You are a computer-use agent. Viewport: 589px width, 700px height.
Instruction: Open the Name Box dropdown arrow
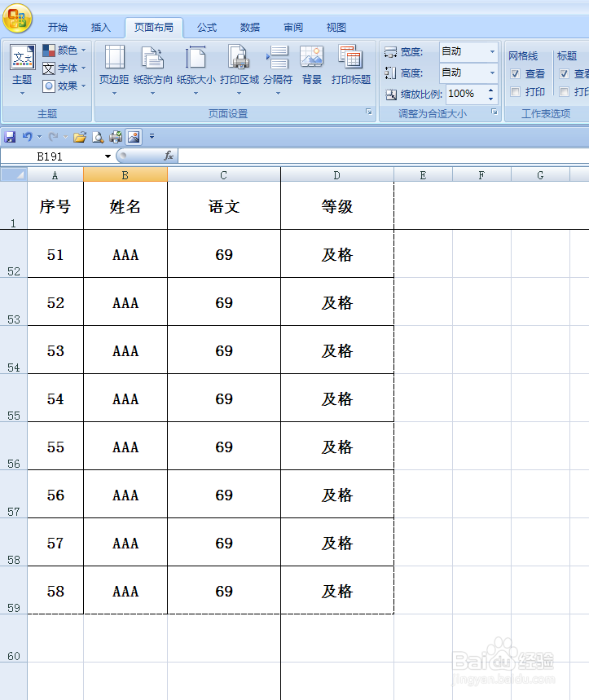pos(108,156)
